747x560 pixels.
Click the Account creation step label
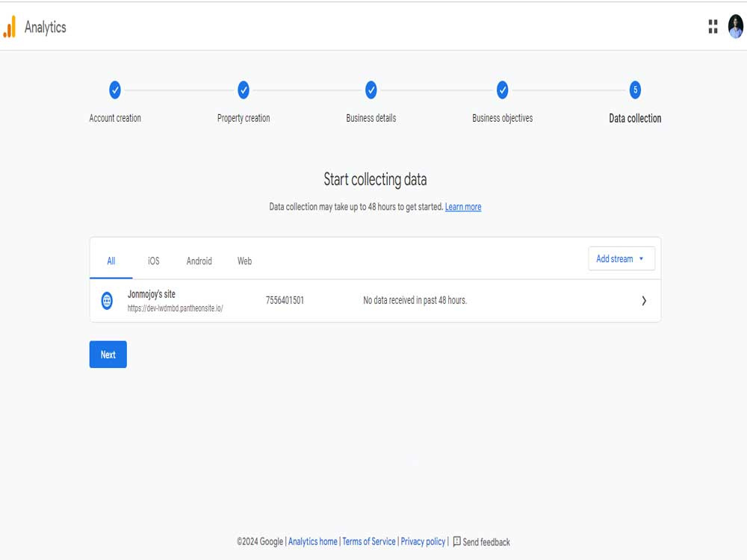click(115, 118)
